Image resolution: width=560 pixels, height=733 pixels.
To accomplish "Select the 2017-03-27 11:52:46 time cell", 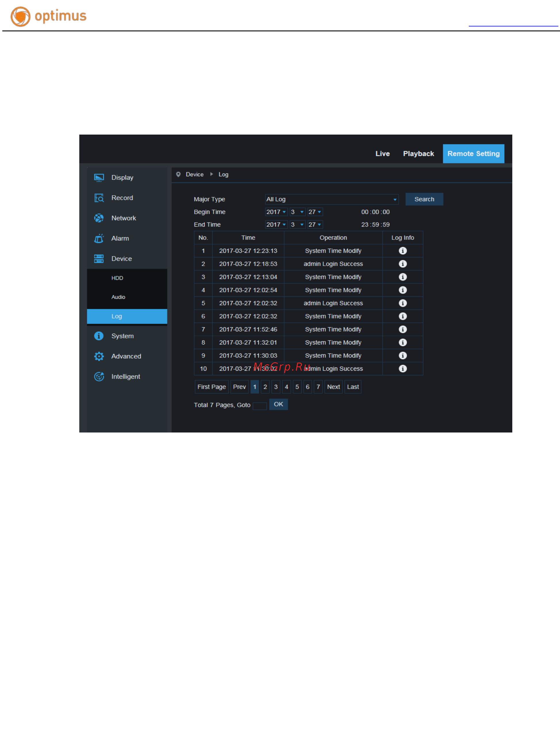I will pyautogui.click(x=248, y=329).
